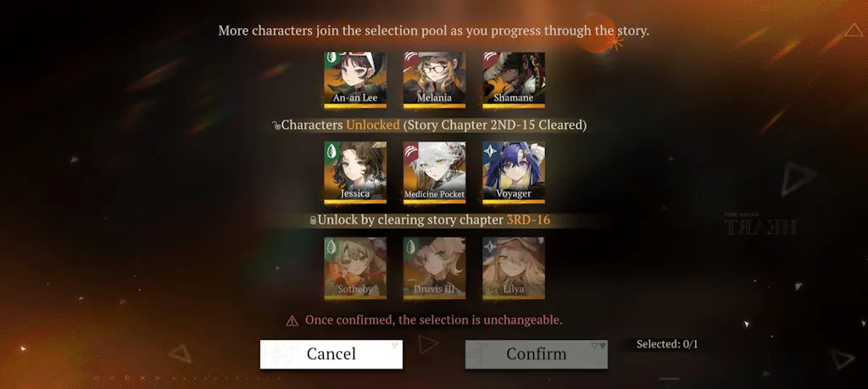Click the Confirm button
Viewport: 868px width, 389px height.
point(536,354)
